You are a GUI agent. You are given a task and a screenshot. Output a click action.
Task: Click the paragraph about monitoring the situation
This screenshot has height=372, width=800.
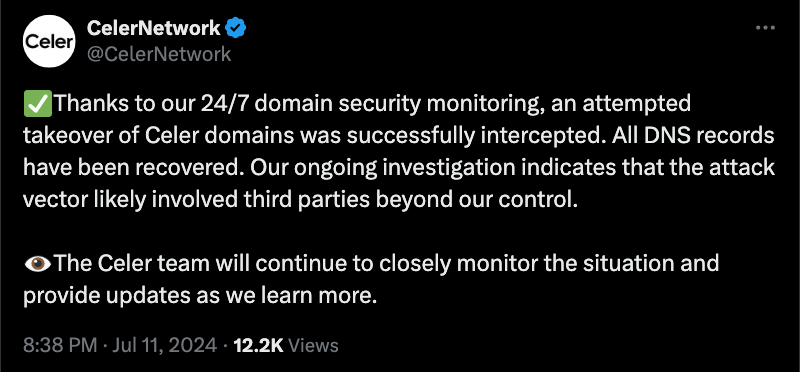[371, 280]
